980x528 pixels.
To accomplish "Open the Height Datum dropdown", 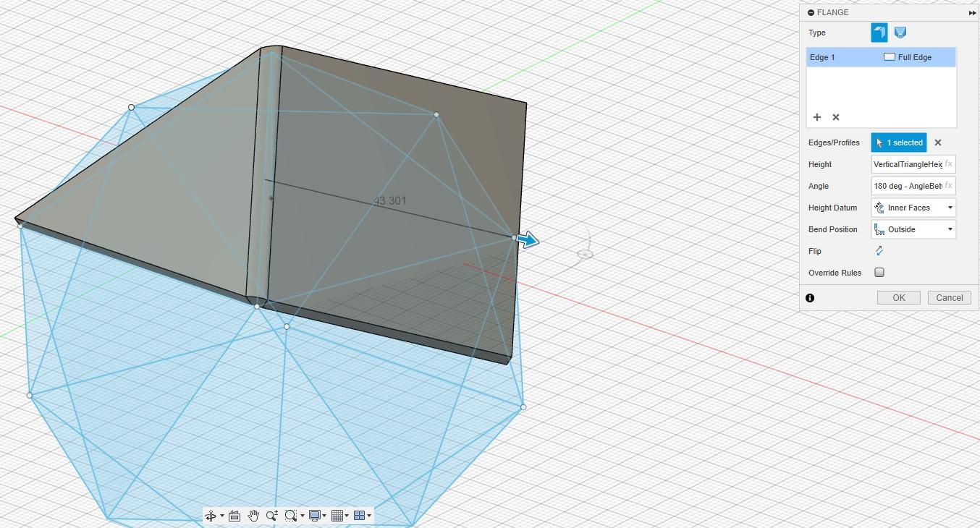I will 913,208.
